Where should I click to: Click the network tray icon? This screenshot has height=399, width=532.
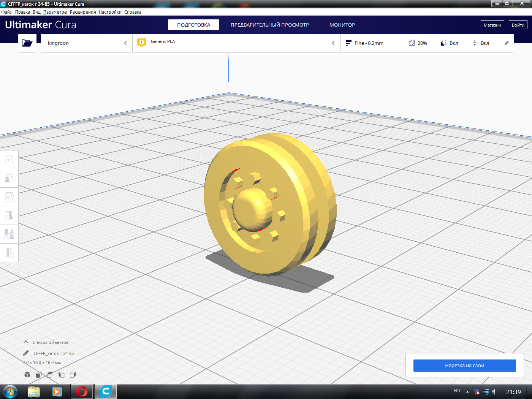pyautogui.click(x=486, y=392)
